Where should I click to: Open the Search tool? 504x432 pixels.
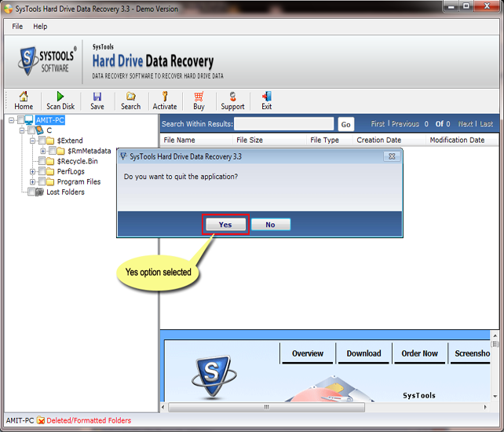tap(130, 101)
